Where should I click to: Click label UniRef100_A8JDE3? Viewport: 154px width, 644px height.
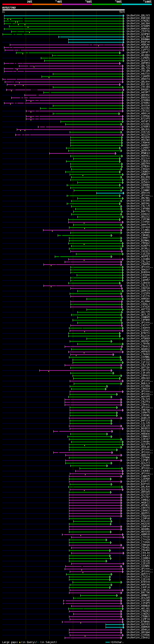(x=138, y=47)
